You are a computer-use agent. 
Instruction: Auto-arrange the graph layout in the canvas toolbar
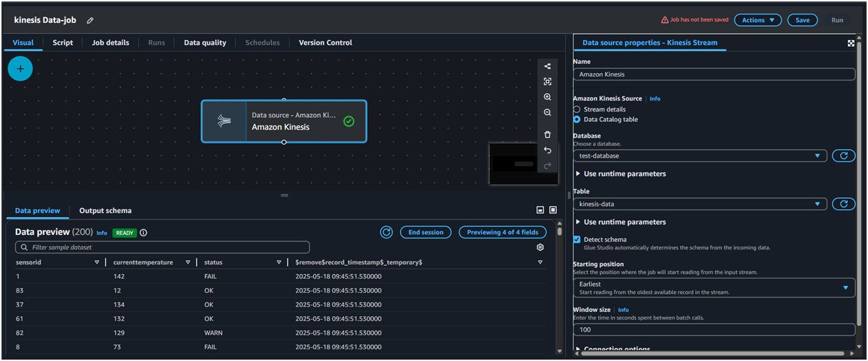pyautogui.click(x=547, y=67)
